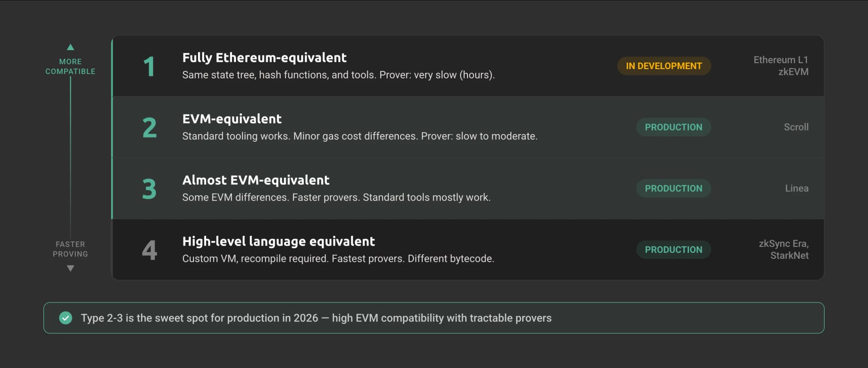868x368 pixels.
Task: Click the In Development status badge
Action: [664, 66]
